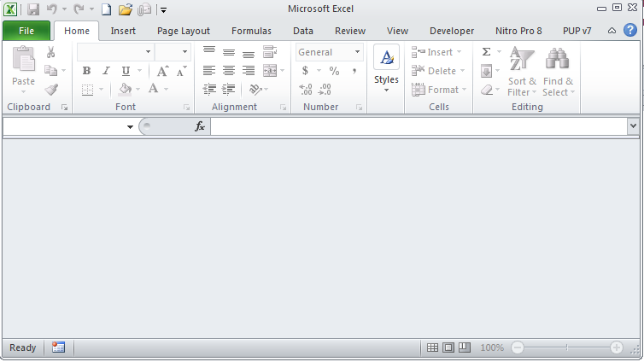
Task: Click the Redo arrow icon
Action: pos(79,9)
